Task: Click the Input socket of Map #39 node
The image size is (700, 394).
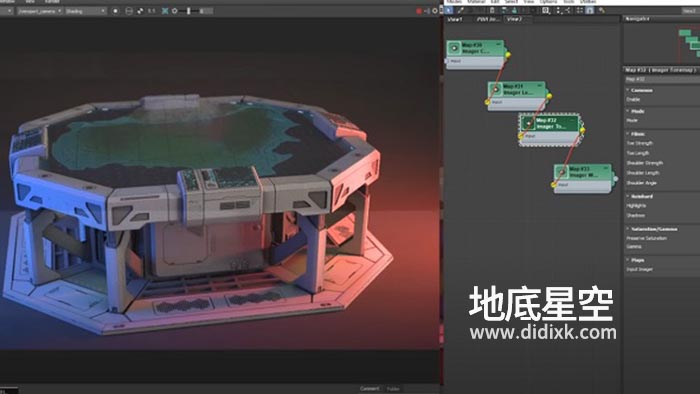Action: coord(446,61)
